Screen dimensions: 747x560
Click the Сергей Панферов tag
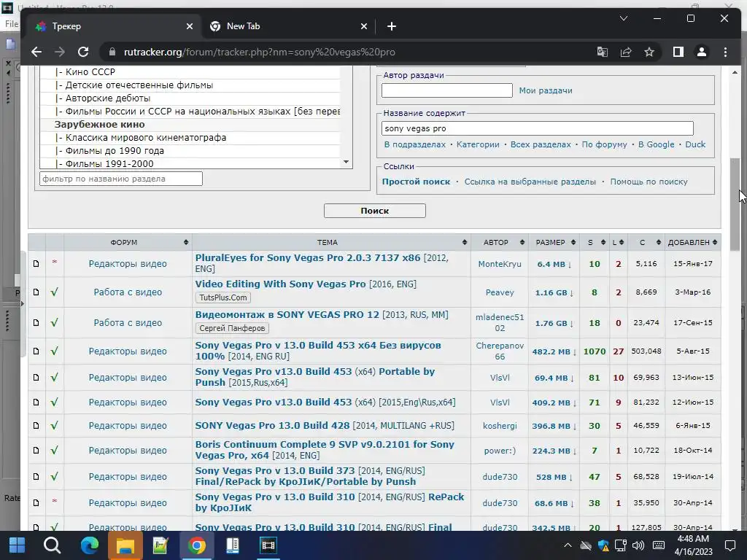point(232,328)
